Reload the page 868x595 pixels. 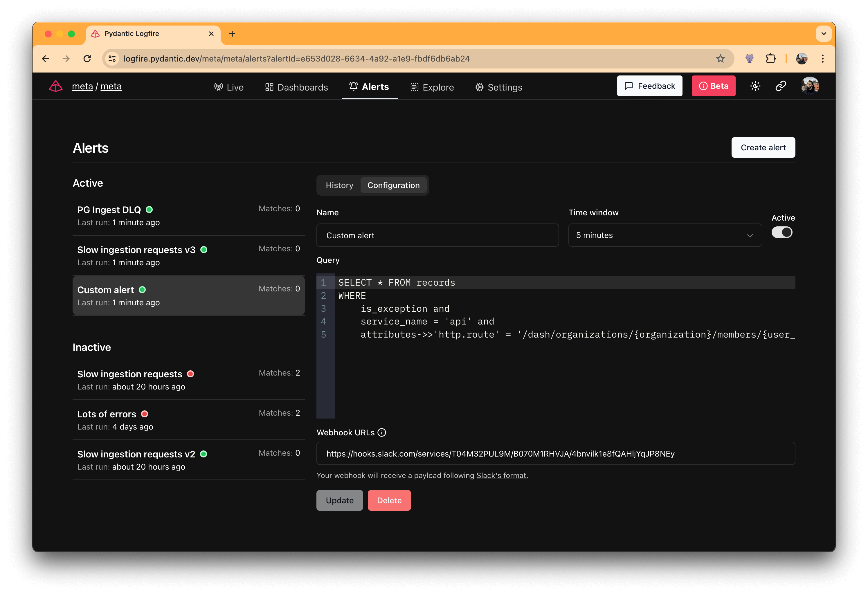[87, 59]
